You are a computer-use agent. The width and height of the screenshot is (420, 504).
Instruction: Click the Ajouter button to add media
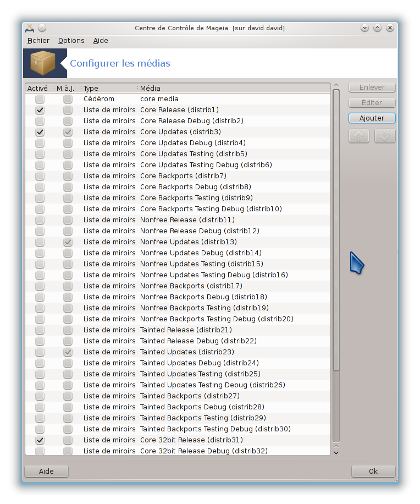(372, 118)
